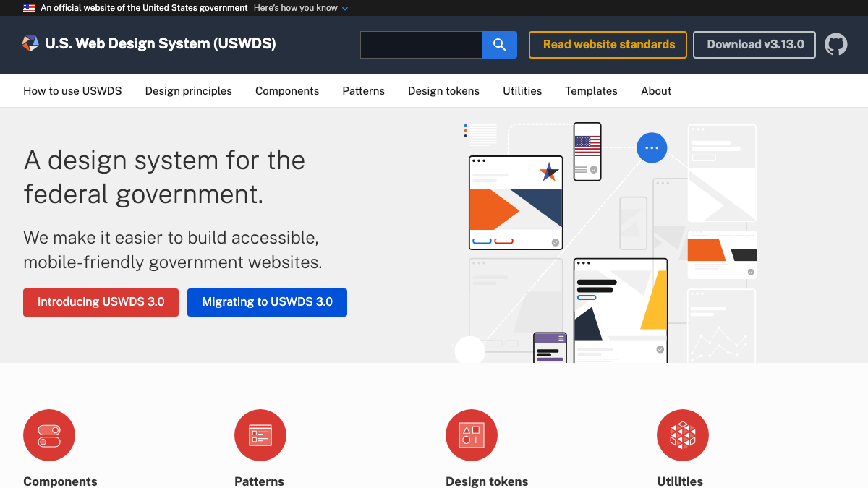Open the Components navigation item
The height and width of the screenshot is (488, 868).
pyautogui.click(x=287, y=90)
